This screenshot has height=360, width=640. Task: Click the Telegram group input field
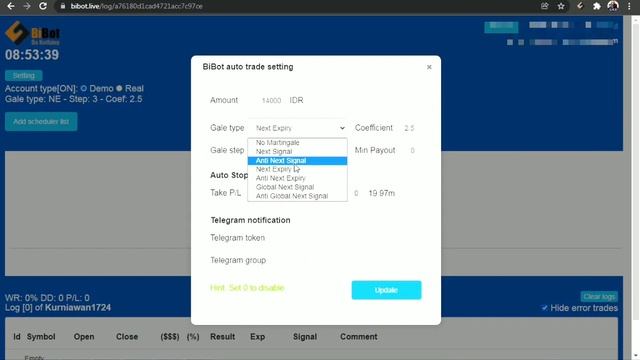click(345, 260)
